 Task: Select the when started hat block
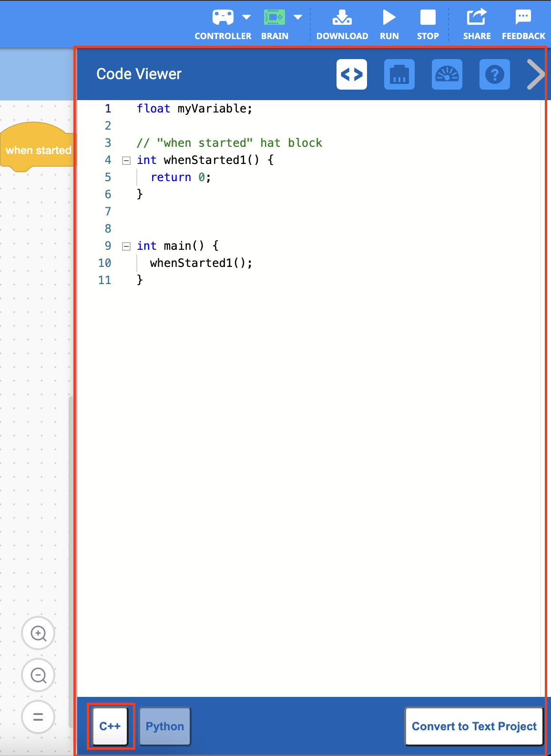pyautogui.click(x=37, y=150)
